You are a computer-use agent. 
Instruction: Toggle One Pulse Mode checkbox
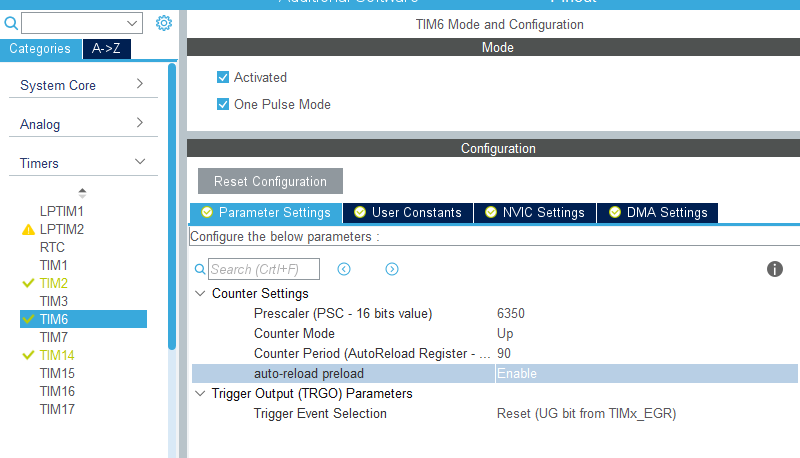coord(223,104)
